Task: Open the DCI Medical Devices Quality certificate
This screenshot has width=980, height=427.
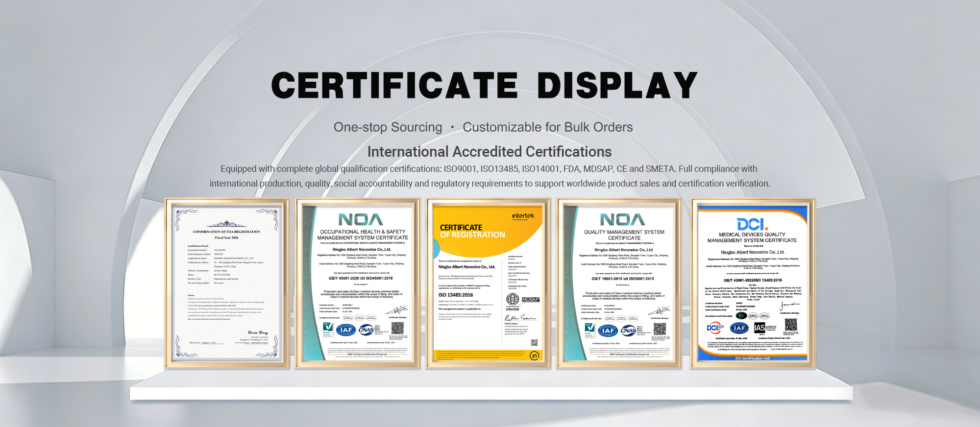Action: pyautogui.click(x=753, y=284)
